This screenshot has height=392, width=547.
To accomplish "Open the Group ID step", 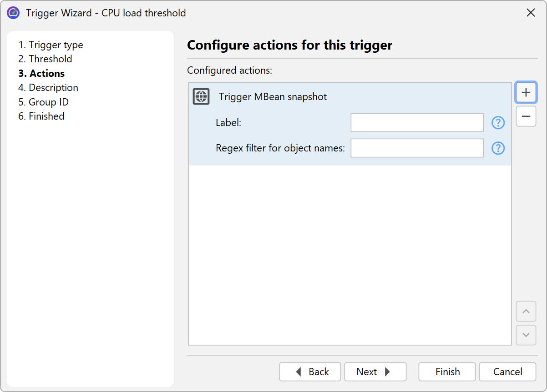I will pos(43,102).
